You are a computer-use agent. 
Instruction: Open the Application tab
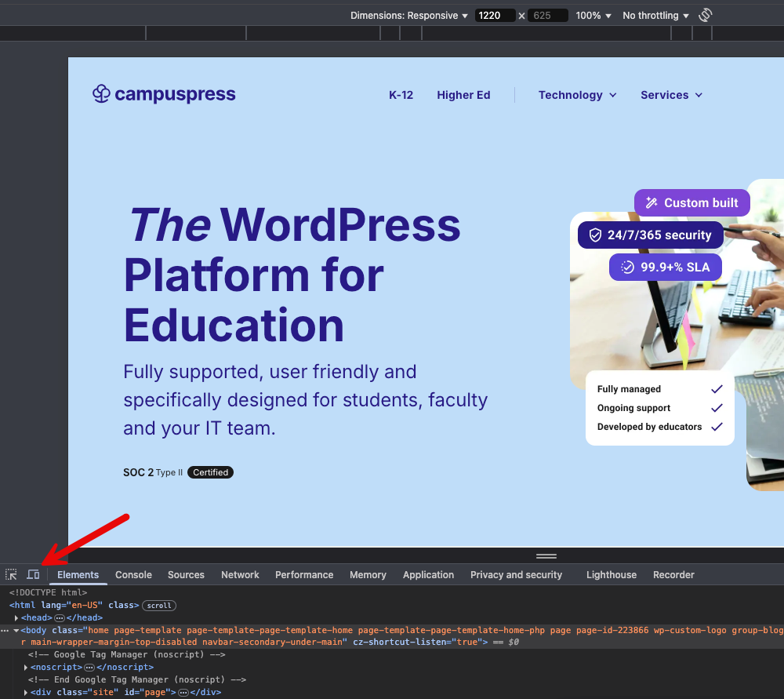[x=429, y=575]
